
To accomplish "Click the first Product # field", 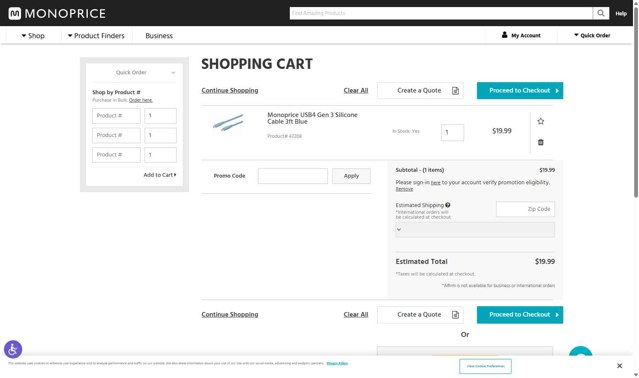I will pos(116,116).
